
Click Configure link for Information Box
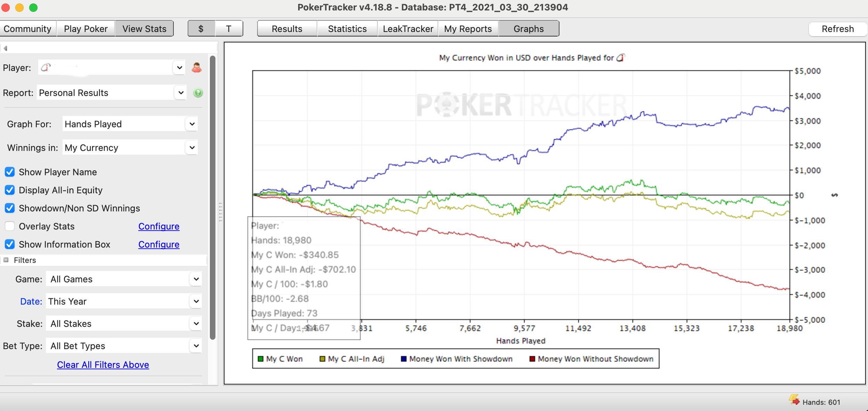tap(159, 244)
